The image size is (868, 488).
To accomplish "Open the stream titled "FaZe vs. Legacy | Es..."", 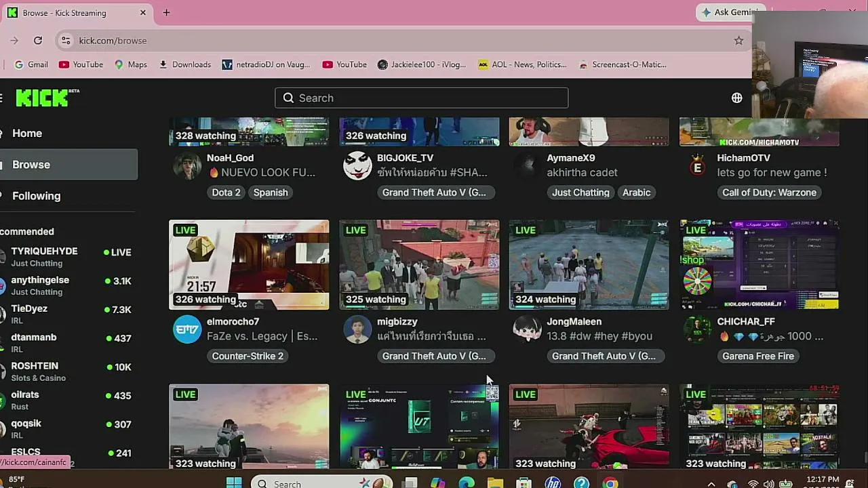I will pos(262,336).
